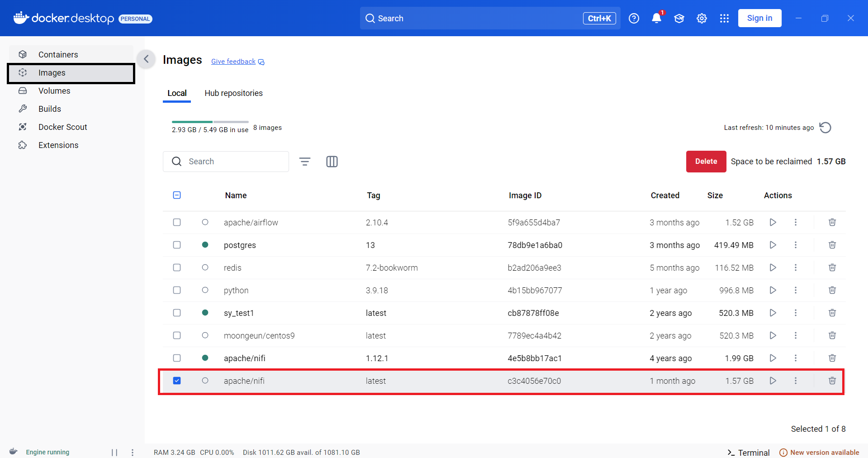Open more actions menu for apache/airflow

pyautogui.click(x=796, y=222)
